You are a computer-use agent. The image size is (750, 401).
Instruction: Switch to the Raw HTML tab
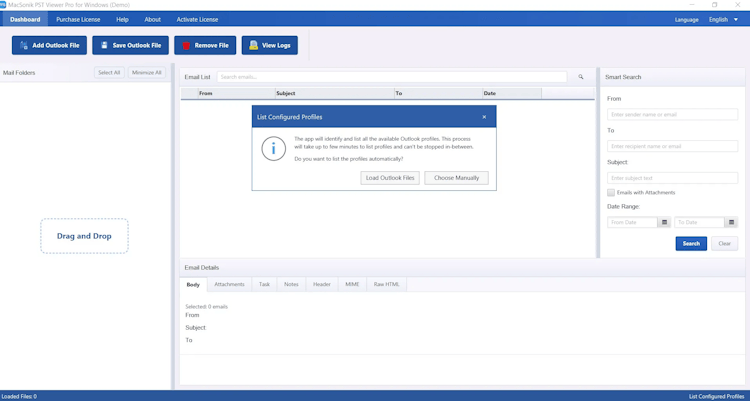pos(386,284)
